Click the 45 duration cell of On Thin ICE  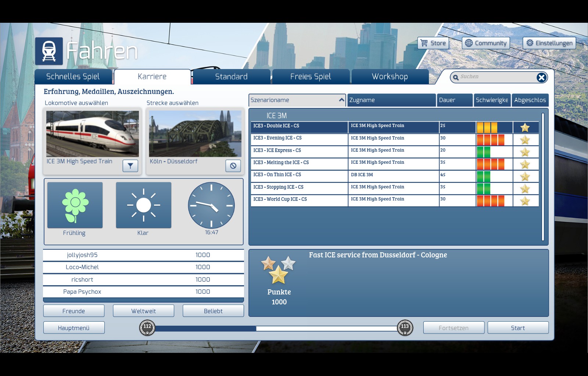point(458,177)
